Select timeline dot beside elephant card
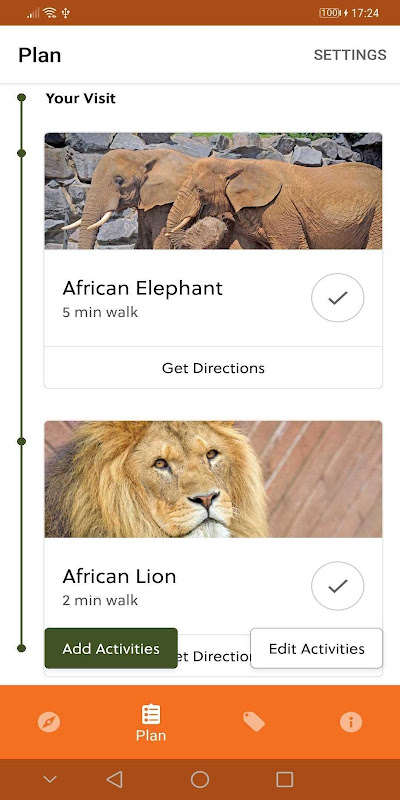Image resolution: width=400 pixels, height=800 pixels. 21,153
